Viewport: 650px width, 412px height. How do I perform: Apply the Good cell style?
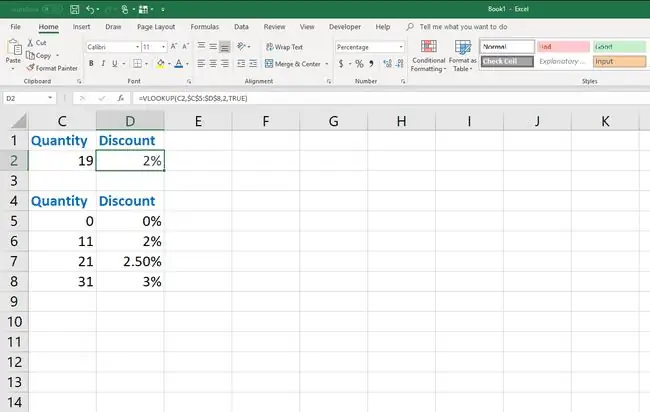619,46
